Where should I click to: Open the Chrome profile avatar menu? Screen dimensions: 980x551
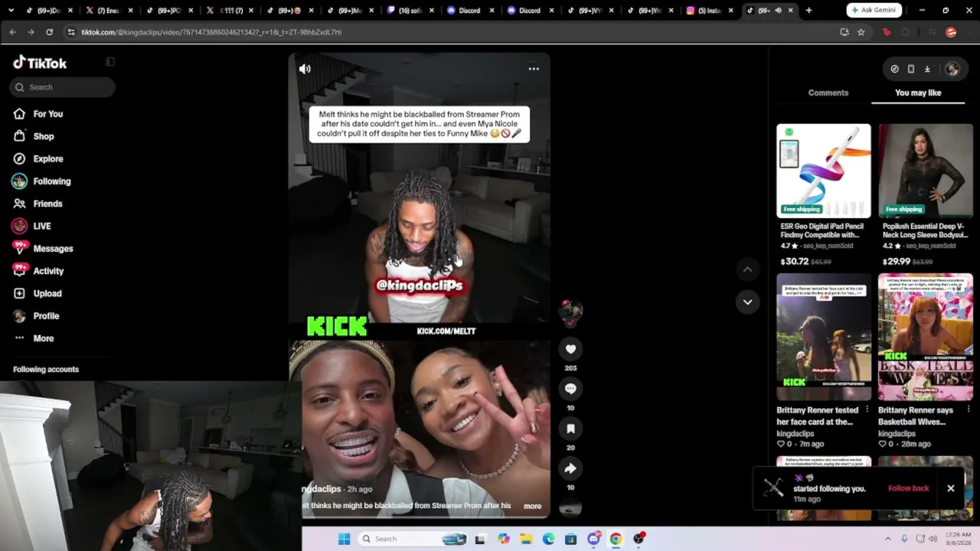click(951, 32)
